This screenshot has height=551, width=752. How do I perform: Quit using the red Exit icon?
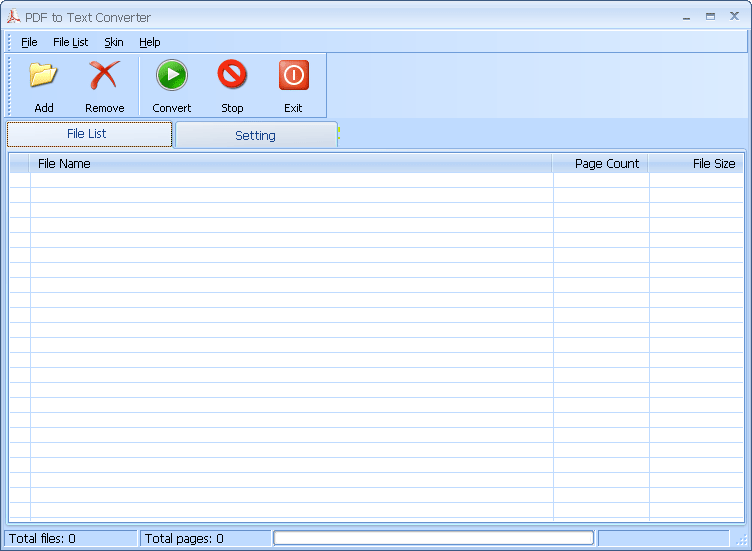pyautogui.click(x=294, y=75)
